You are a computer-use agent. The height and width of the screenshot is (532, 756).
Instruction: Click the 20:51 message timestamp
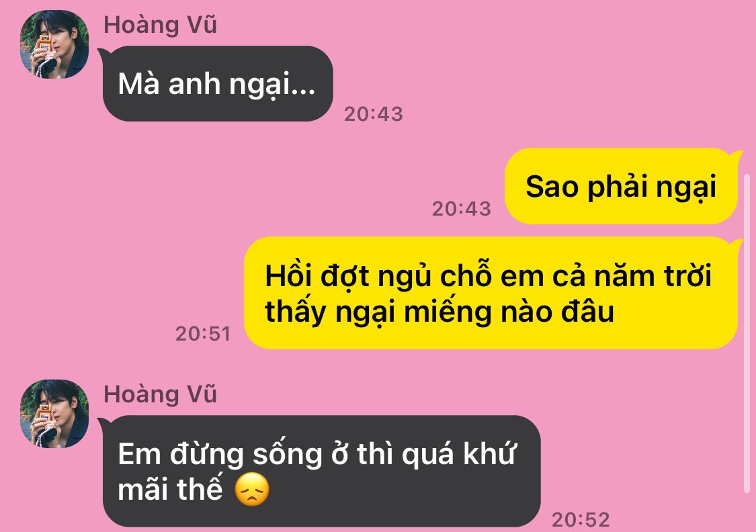click(203, 333)
